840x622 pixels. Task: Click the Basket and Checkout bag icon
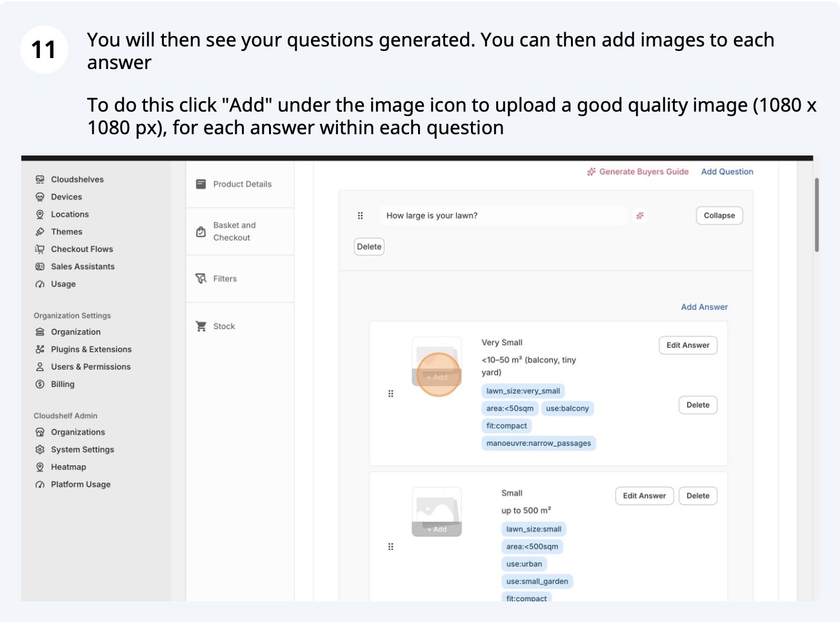[x=201, y=232]
